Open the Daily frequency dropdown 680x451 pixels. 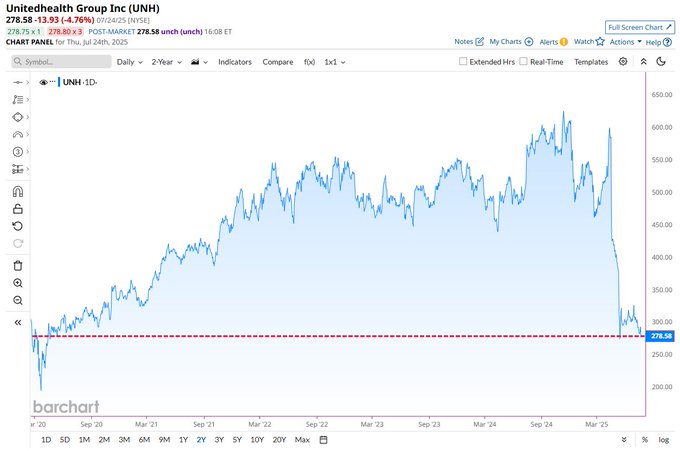[x=129, y=62]
